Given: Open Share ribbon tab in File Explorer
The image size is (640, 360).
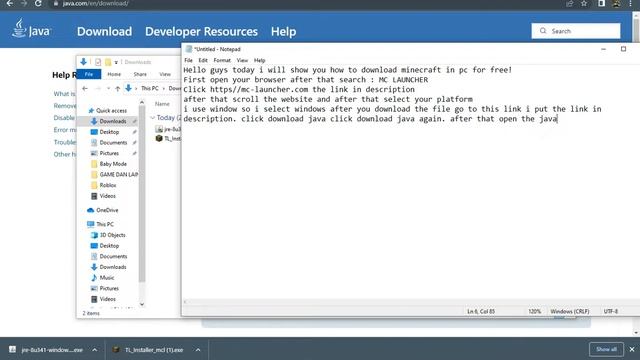Looking at the screenshot, I should click(140, 74).
